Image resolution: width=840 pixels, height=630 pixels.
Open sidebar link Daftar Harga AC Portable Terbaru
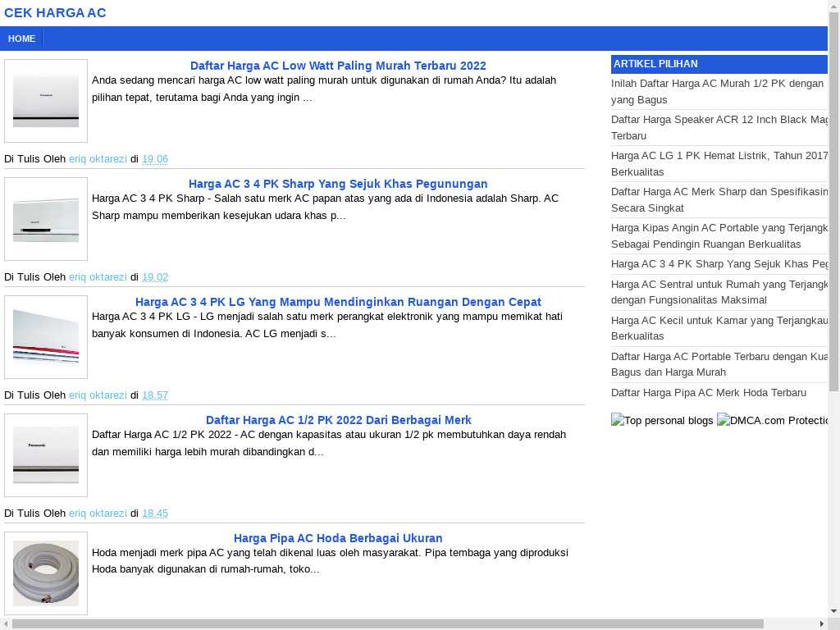click(719, 364)
